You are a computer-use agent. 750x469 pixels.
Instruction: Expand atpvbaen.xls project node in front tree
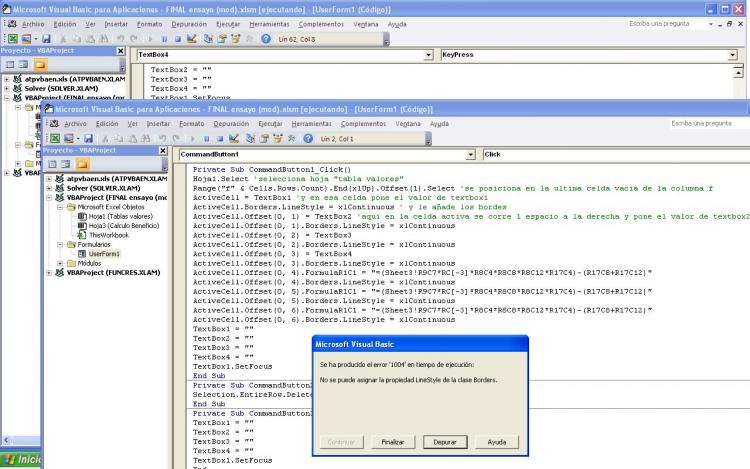[x=49, y=179]
